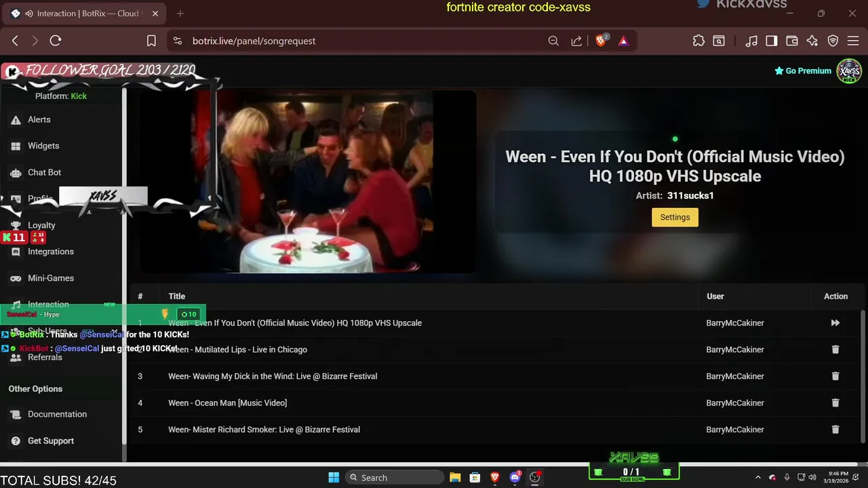This screenshot has width=868, height=488.
Task: Click Go Premium link
Action: pos(803,70)
